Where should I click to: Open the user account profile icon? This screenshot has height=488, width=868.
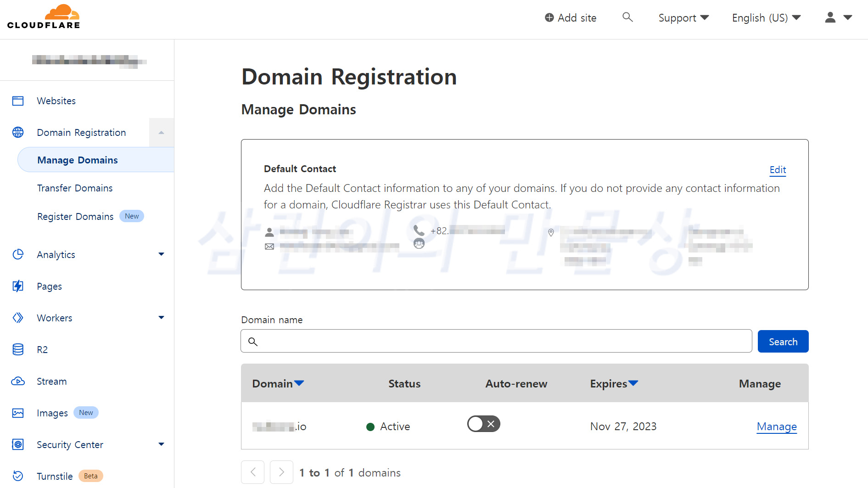click(830, 17)
